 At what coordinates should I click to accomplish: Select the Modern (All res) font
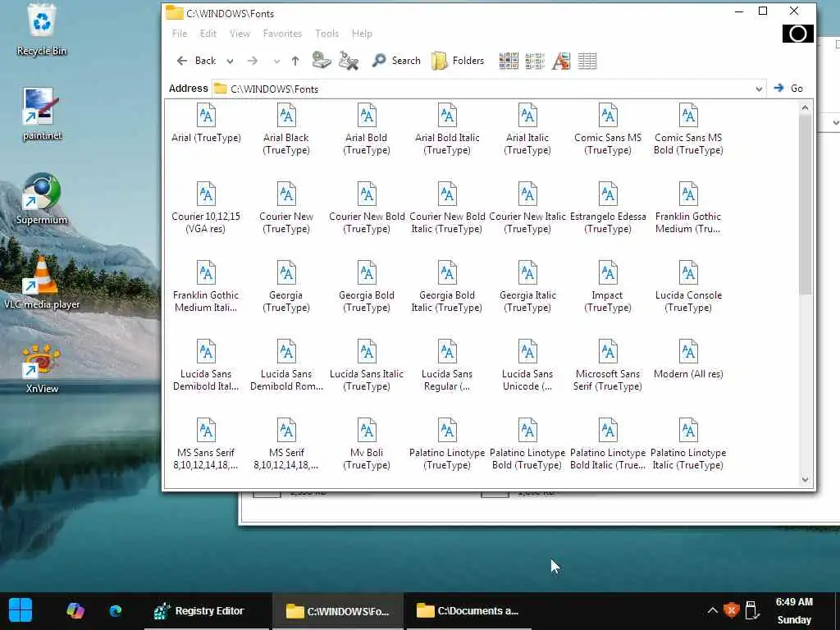pyautogui.click(x=688, y=359)
